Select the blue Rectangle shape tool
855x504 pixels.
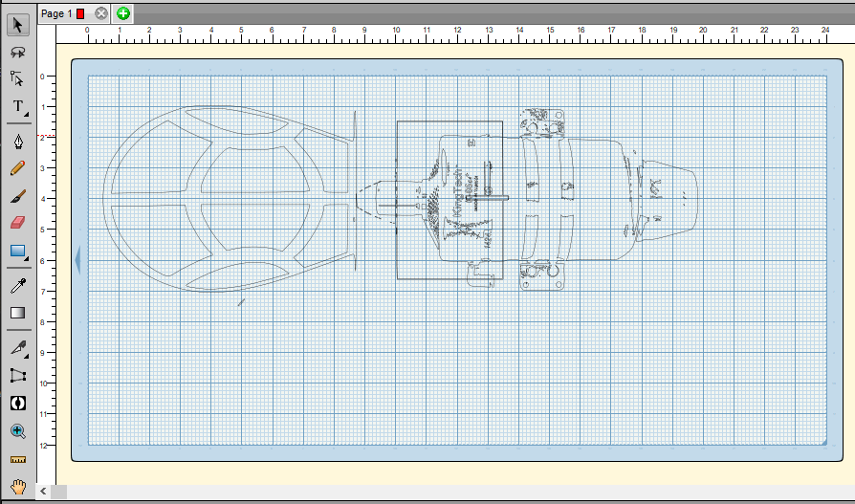[17, 251]
